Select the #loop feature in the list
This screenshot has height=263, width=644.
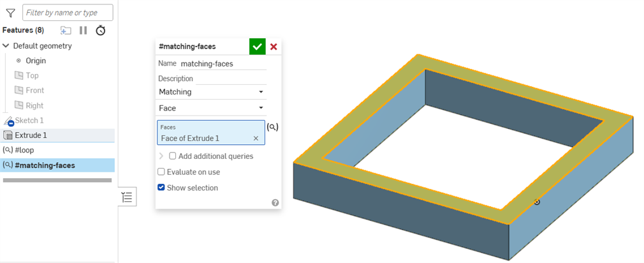pyautogui.click(x=24, y=150)
